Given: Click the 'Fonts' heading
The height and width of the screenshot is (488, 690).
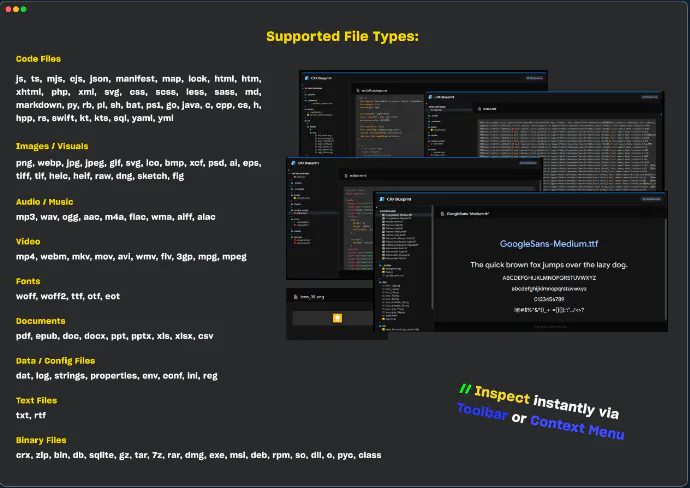Looking at the screenshot, I should tap(28, 281).
